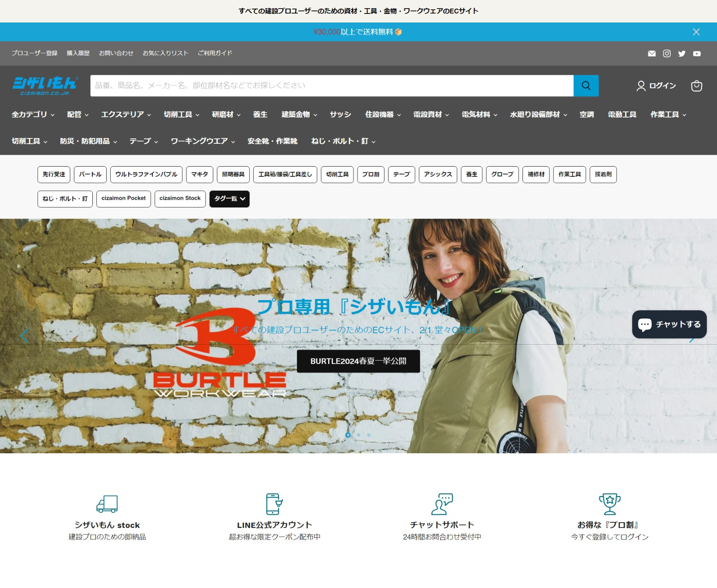Open the 養生 navigation menu item
The image size is (717, 588).
(x=260, y=115)
